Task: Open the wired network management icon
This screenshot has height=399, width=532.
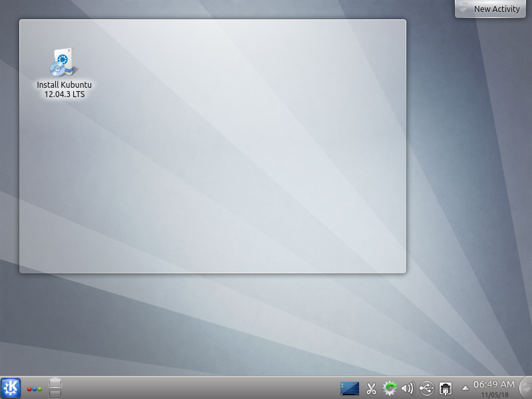Action: coord(446,388)
